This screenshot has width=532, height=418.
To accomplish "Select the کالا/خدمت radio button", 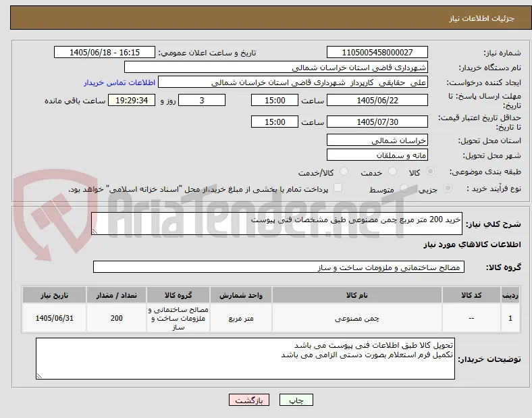I will (344, 172).
